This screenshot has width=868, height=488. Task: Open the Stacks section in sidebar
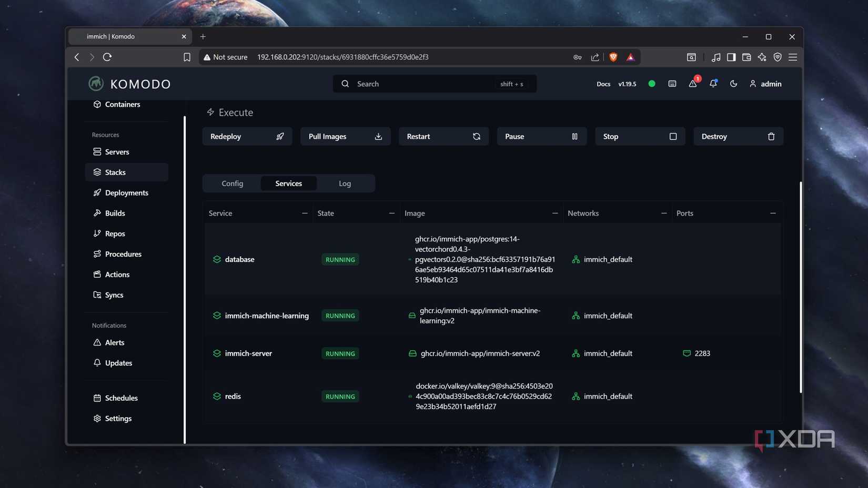pyautogui.click(x=114, y=172)
